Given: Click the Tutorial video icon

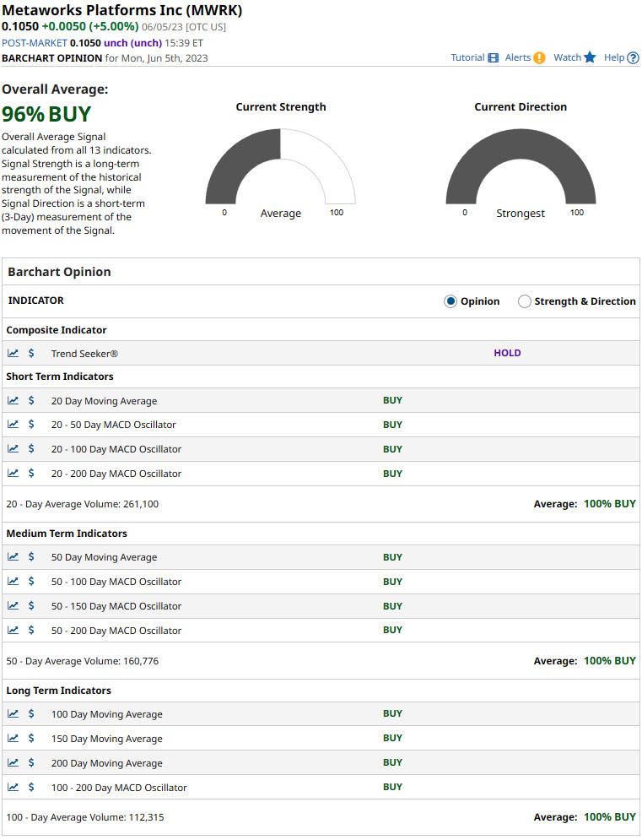Looking at the screenshot, I should 493,58.
